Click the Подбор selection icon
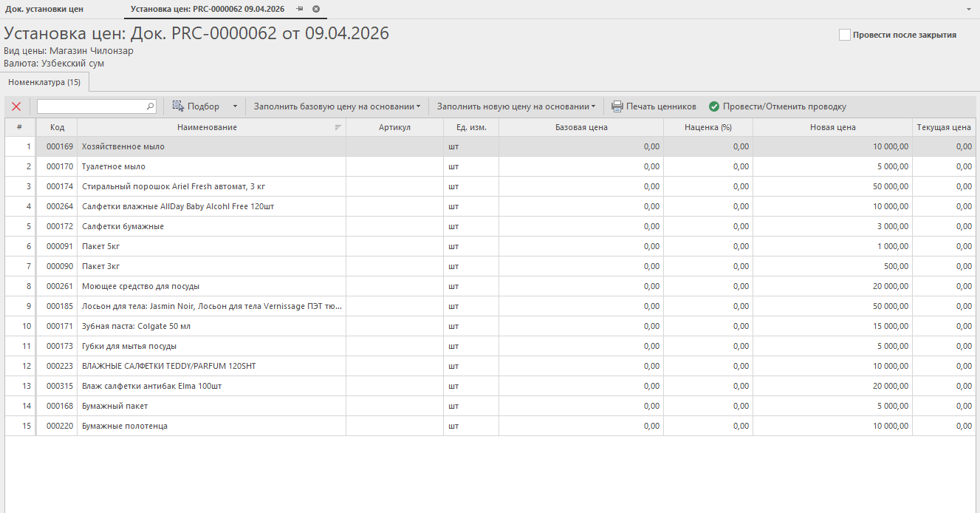This screenshot has height=513, width=980. point(178,106)
